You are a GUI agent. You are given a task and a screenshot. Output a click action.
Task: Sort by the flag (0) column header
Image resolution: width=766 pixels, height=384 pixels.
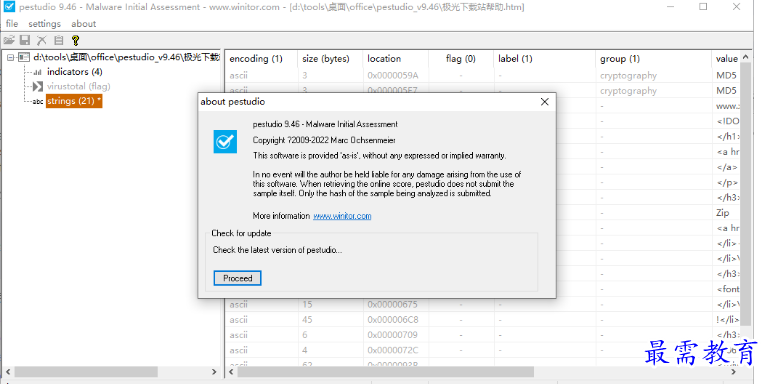coord(461,59)
